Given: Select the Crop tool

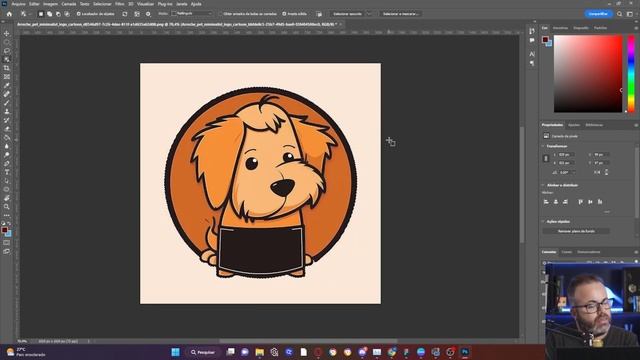Looking at the screenshot, I should (x=7, y=68).
